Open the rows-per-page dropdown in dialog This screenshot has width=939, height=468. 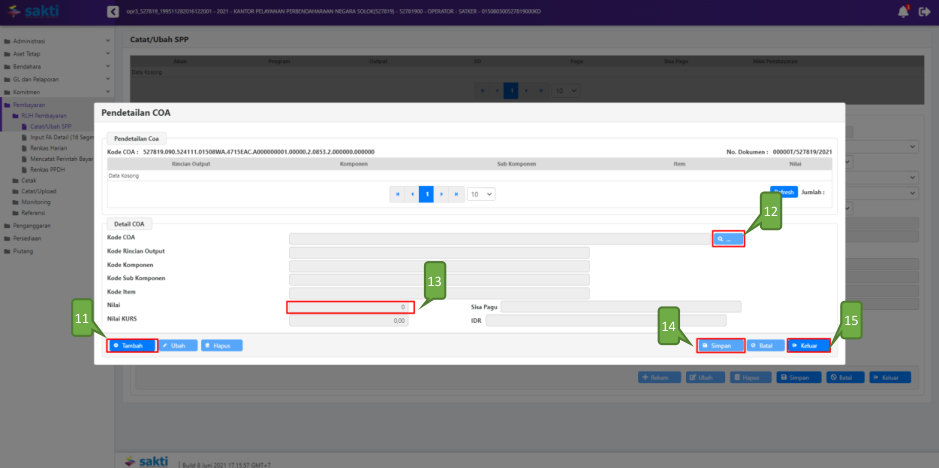pyautogui.click(x=482, y=194)
